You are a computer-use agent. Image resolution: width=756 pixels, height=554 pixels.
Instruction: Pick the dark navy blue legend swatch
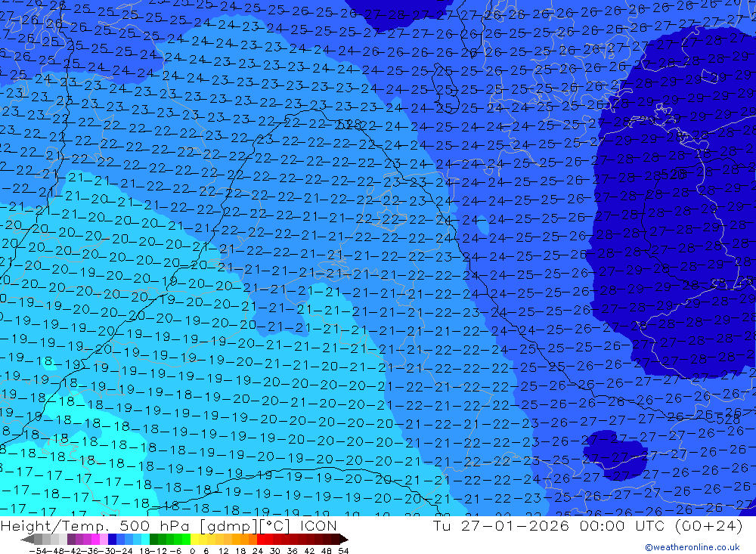[112, 540]
